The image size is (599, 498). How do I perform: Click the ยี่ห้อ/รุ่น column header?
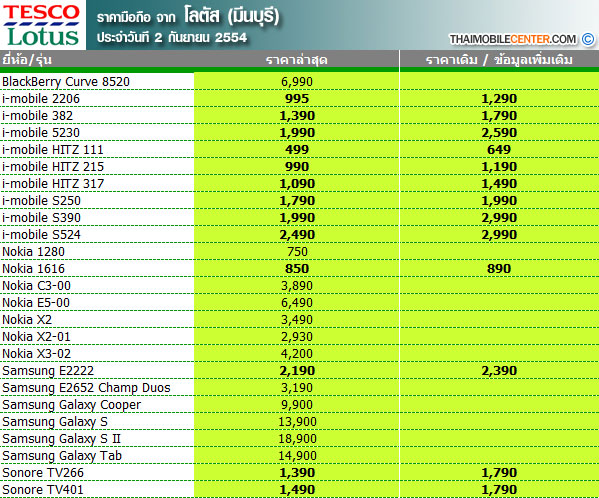point(27,60)
